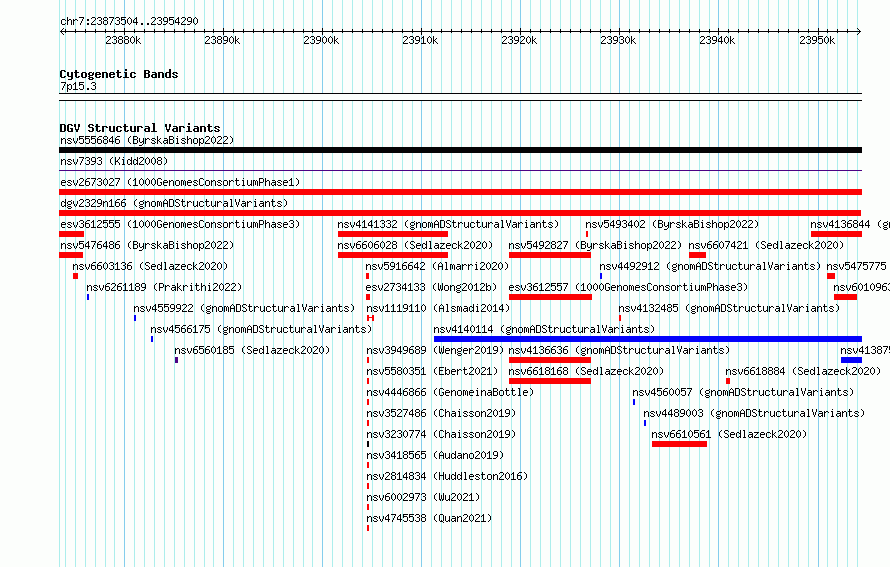Open nsv7393 (Kidd2008) variant label
Screen dimensions: 890x567
(114, 161)
